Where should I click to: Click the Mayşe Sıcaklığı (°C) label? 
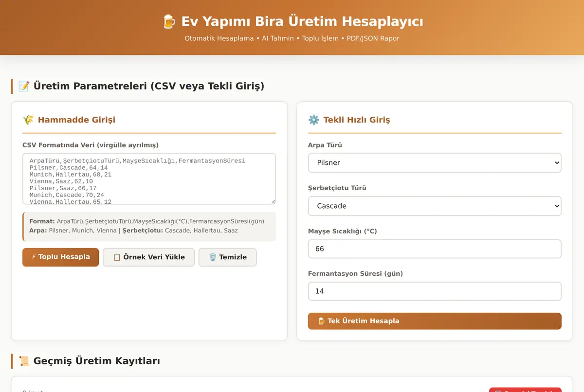click(x=343, y=231)
